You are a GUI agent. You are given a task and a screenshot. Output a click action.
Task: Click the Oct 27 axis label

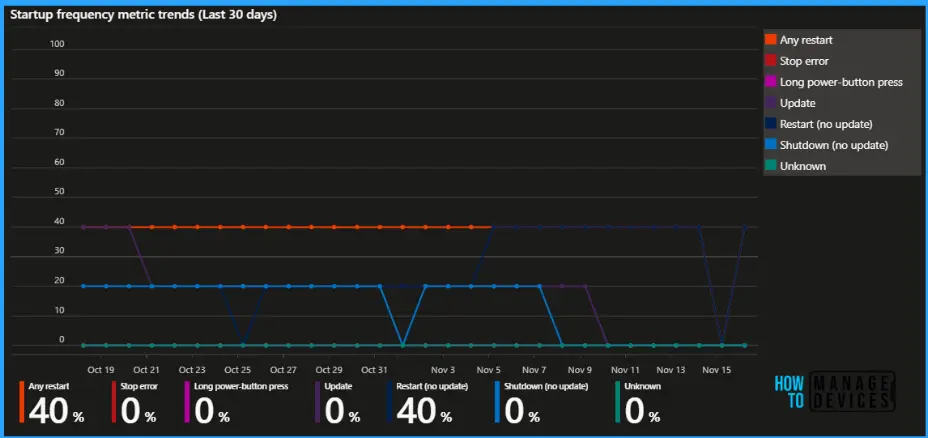click(x=283, y=370)
